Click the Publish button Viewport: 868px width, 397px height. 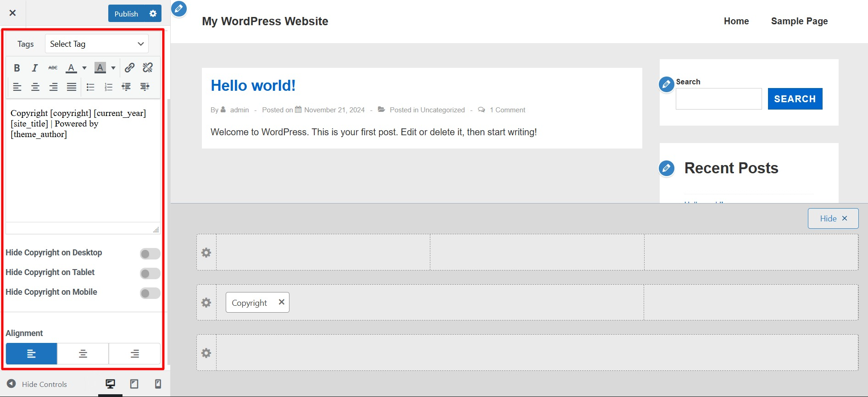126,14
